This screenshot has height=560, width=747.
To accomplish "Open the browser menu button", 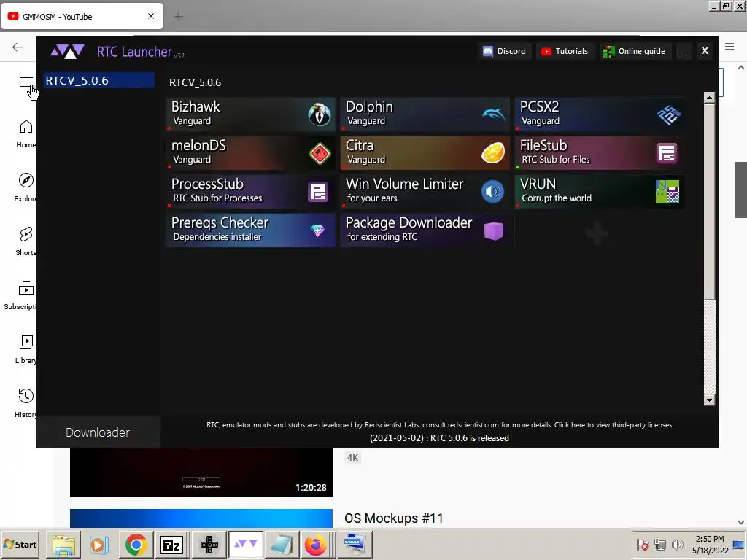I will [729, 47].
